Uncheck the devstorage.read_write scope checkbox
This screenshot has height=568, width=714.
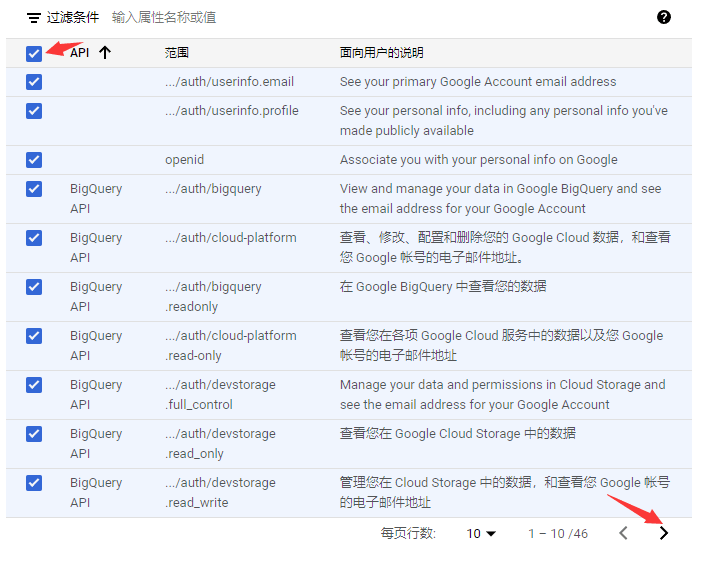pyautogui.click(x=34, y=483)
